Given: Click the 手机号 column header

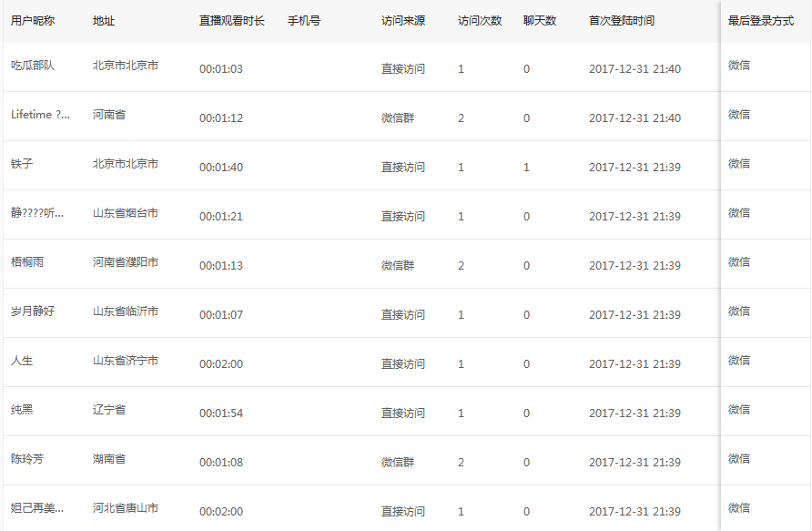Looking at the screenshot, I should point(304,21).
